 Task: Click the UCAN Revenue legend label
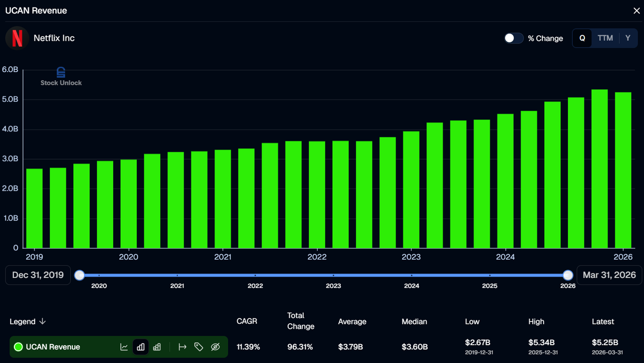click(x=53, y=347)
